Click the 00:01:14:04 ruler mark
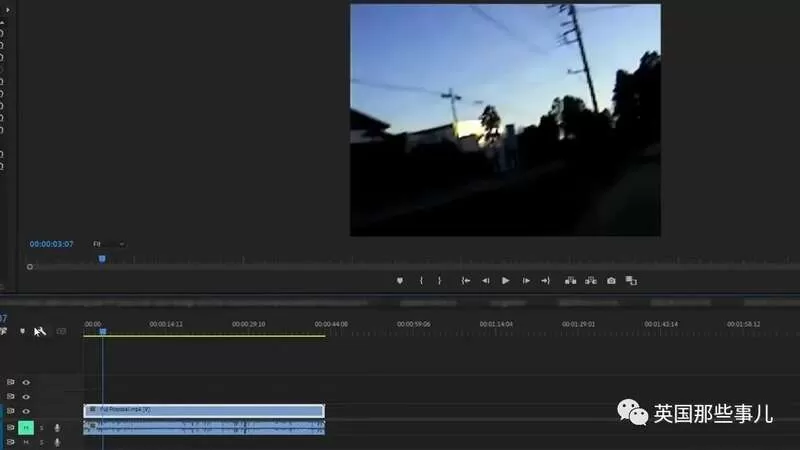 pyautogui.click(x=496, y=324)
